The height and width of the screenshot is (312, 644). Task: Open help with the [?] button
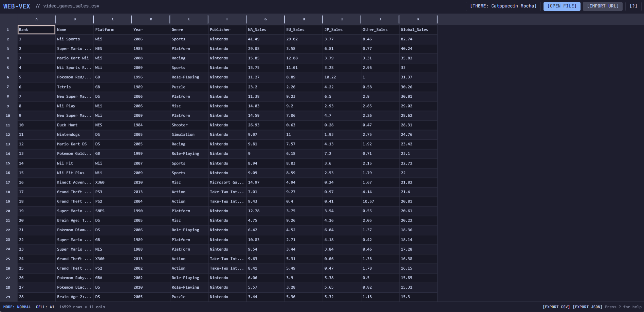pyautogui.click(x=633, y=6)
